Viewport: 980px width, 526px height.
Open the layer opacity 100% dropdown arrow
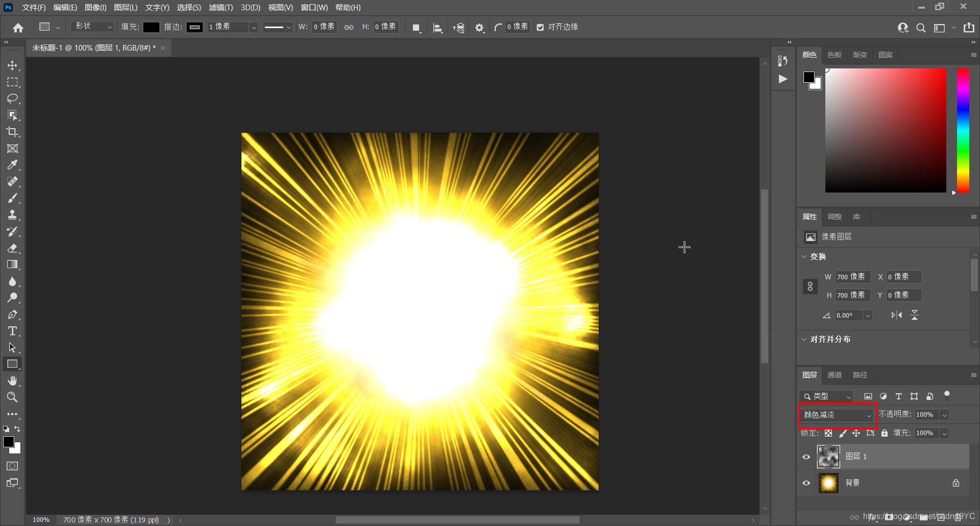click(944, 415)
